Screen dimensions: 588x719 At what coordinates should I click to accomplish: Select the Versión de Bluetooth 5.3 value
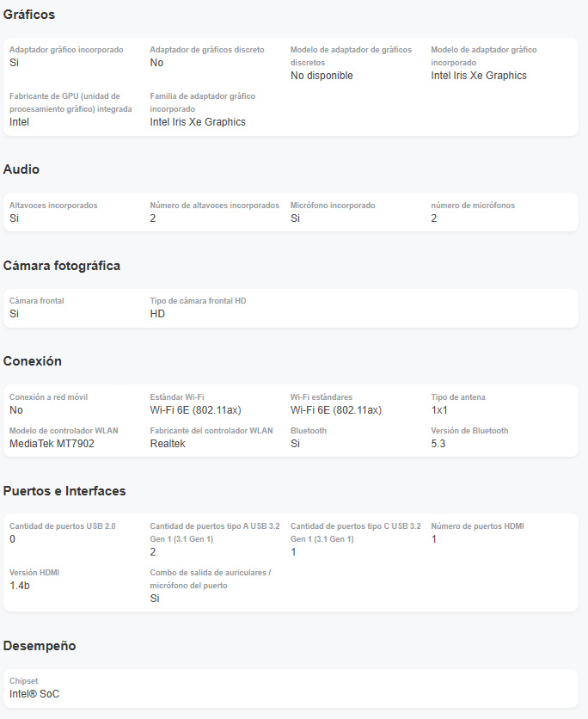pyautogui.click(x=438, y=444)
